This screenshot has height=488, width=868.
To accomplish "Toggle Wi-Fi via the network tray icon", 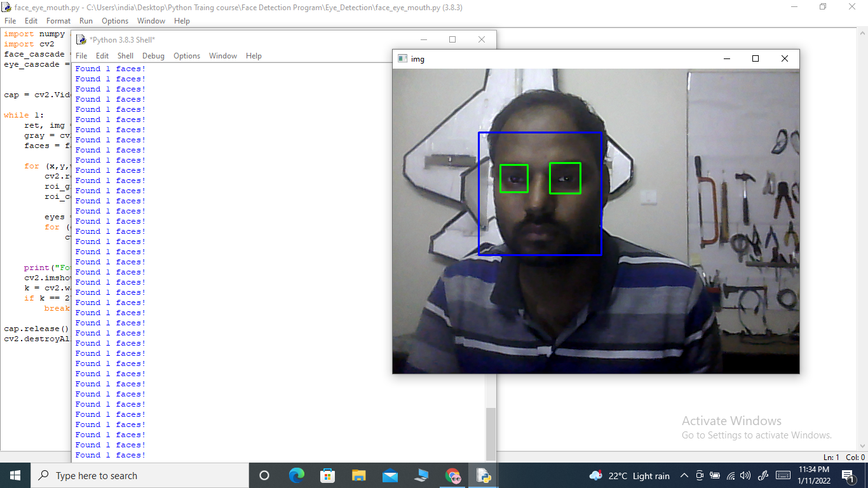I will point(731,475).
